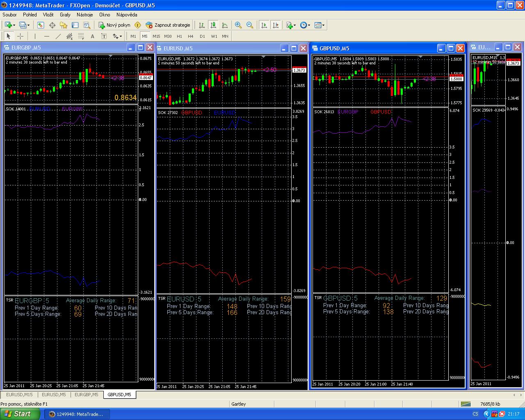Switch timeframe to MN
This screenshot has width=525, height=420.
[225, 36]
